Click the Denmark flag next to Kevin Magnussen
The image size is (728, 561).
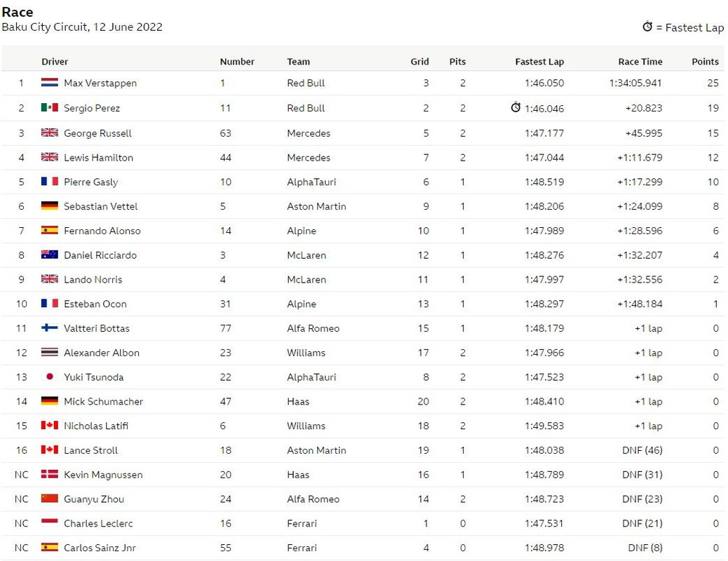coord(50,474)
